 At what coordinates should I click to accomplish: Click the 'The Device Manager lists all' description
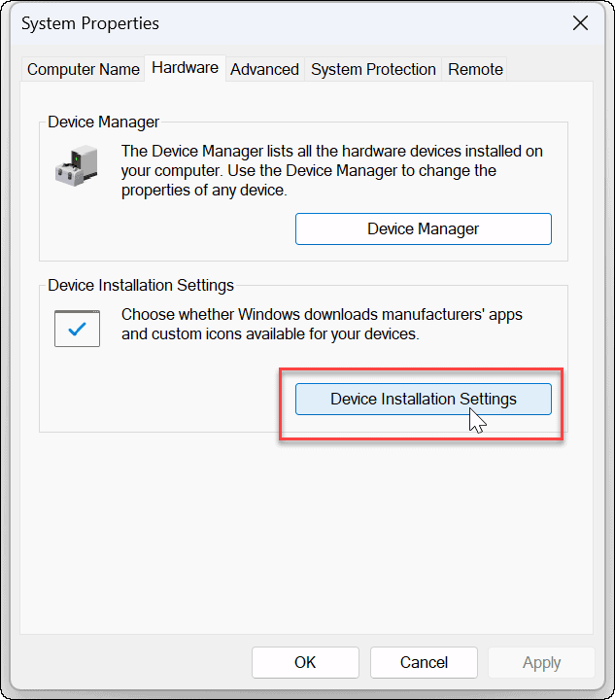coord(332,170)
